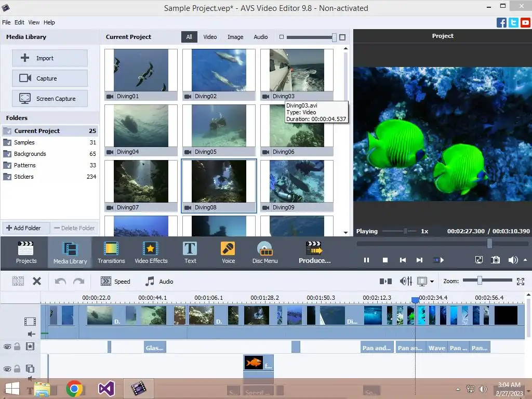This screenshot has height=399, width=532.
Task: Undo the last action
Action: pyautogui.click(x=60, y=281)
